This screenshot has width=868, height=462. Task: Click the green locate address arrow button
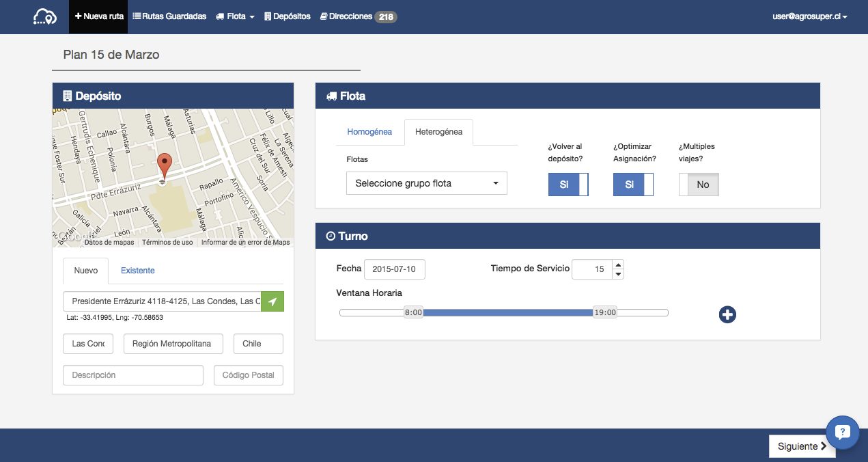(x=272, y=301)
